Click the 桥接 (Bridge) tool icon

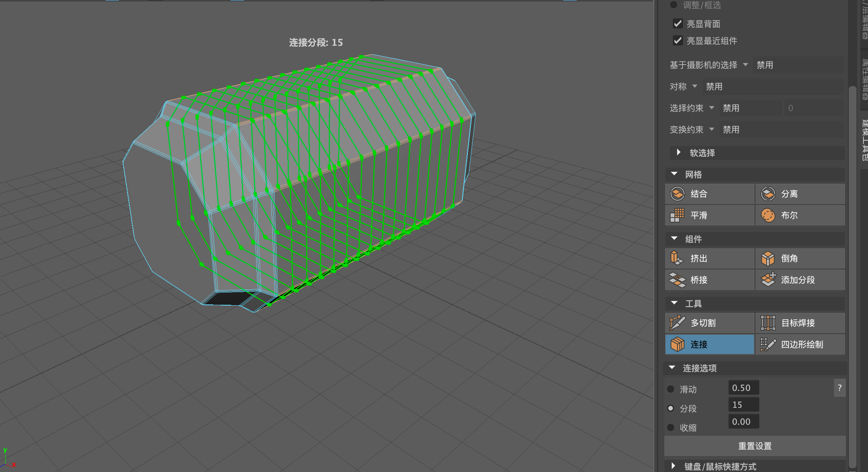(x=678, y=280)
